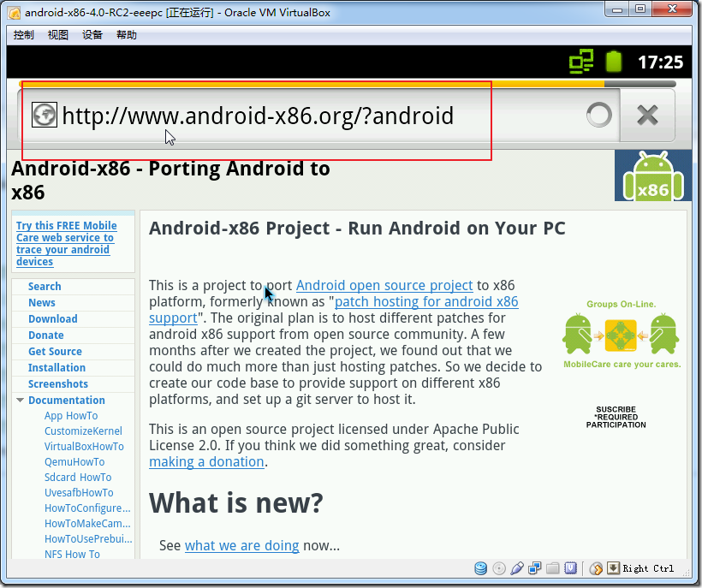This screenshot has width=702, height=588.
Task: Follow Android open source project link
Action: 384,286
